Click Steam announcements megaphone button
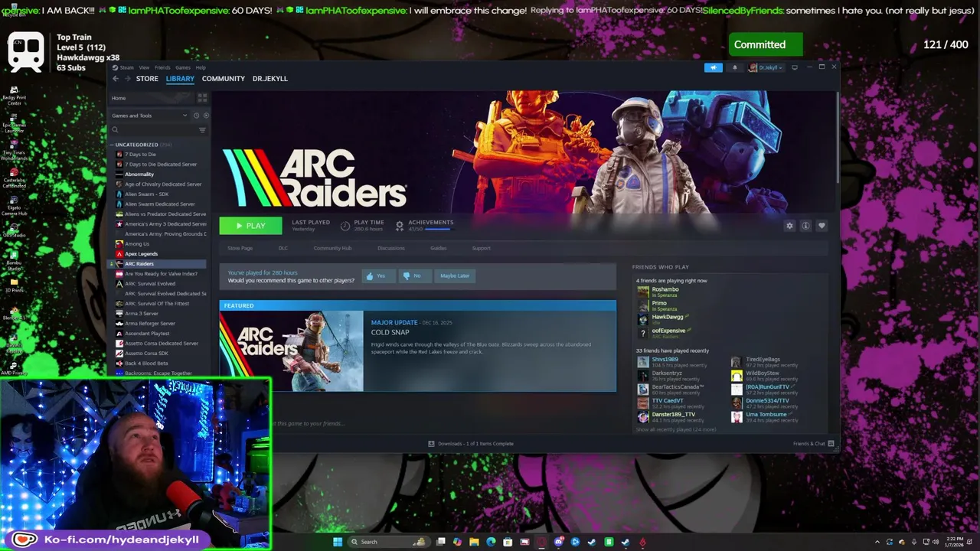Image resolution: width=980 pixels, height=551 pixels. (x=713, y=67)
